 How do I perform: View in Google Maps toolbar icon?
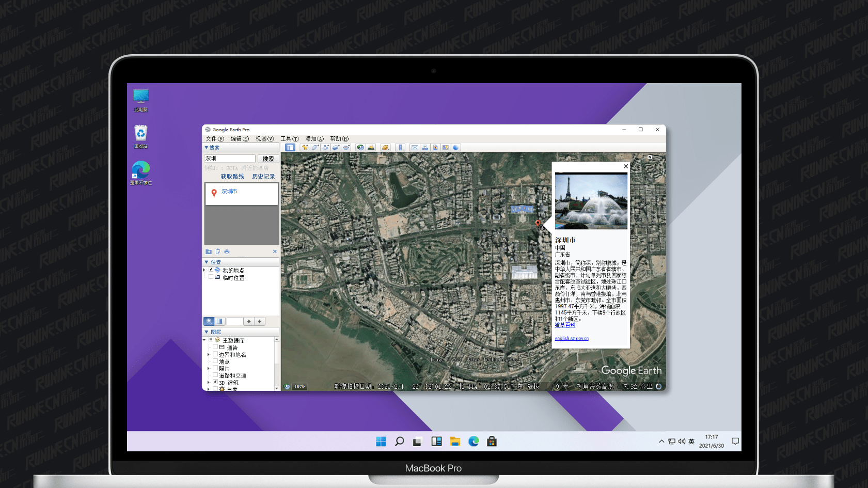click(x=446, y=148)
